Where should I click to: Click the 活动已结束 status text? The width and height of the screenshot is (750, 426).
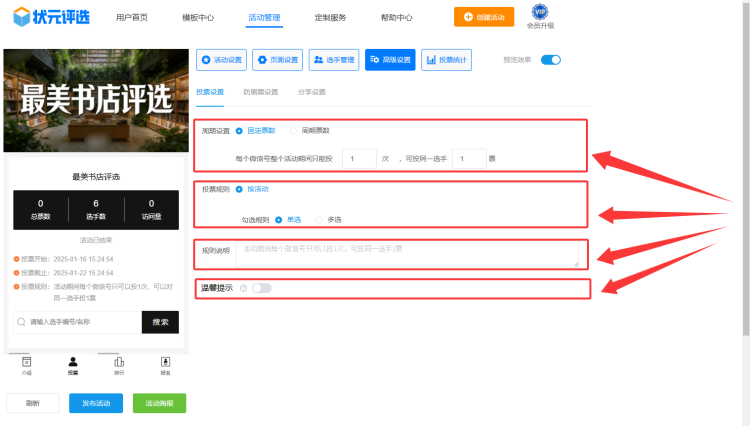[x=96, y=240]
